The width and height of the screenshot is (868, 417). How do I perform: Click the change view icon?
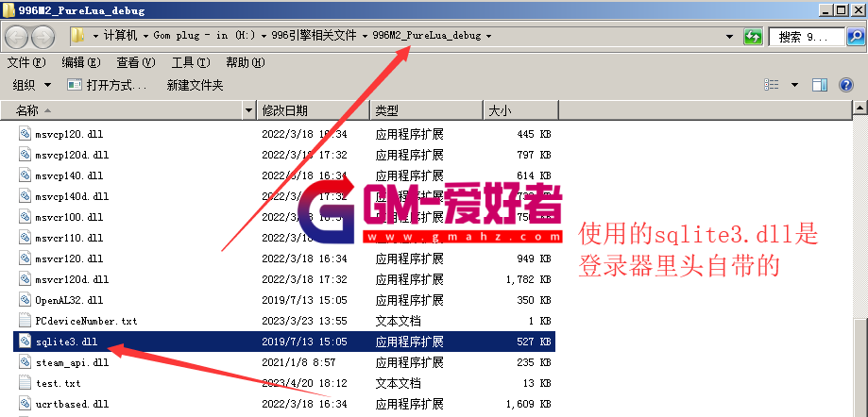click(x=771, y=85)
